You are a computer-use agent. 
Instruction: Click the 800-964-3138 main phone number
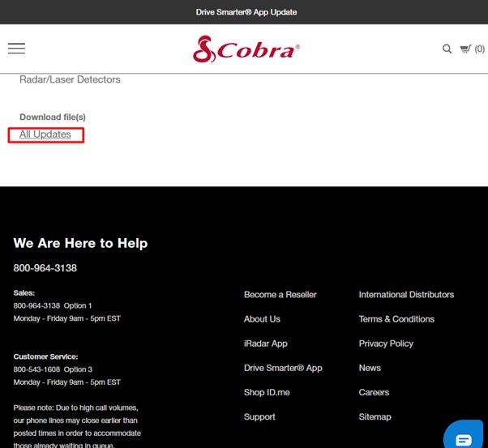click(x=45, y=268)
